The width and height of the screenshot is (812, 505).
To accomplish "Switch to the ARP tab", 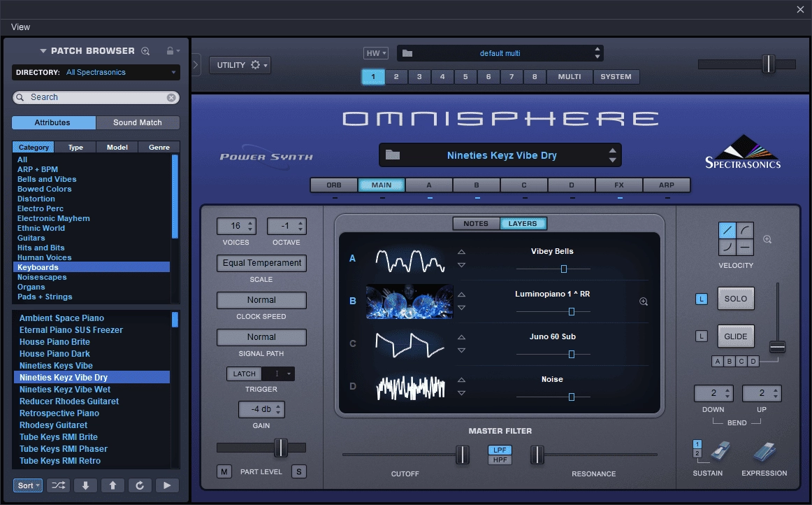I will tap(667, 185).
